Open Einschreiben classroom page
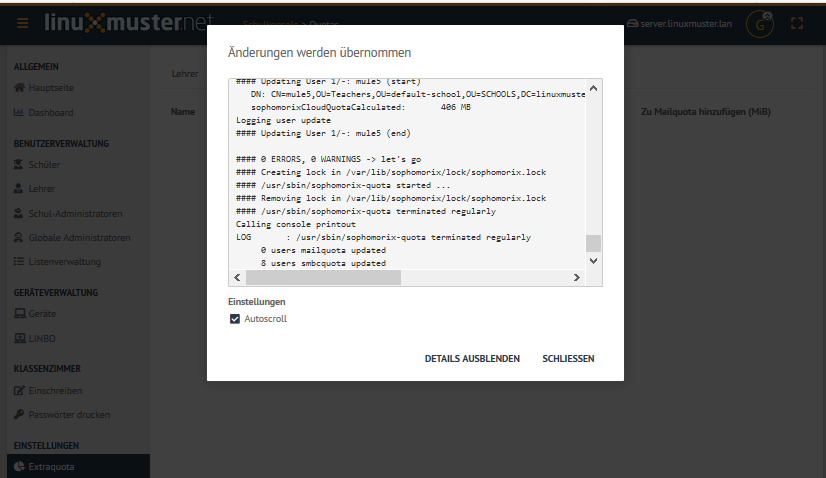826x478 pixels. pos(55,391)
